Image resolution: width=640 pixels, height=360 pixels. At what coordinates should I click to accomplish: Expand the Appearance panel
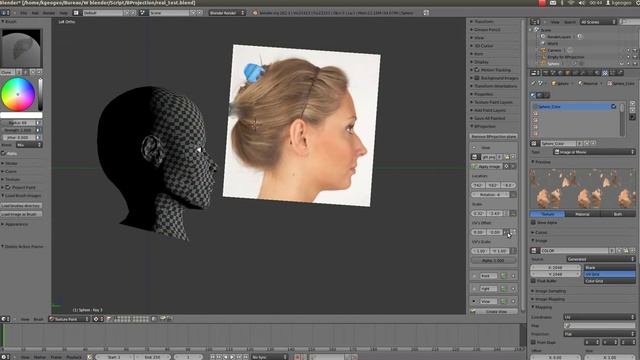(16, 224)
